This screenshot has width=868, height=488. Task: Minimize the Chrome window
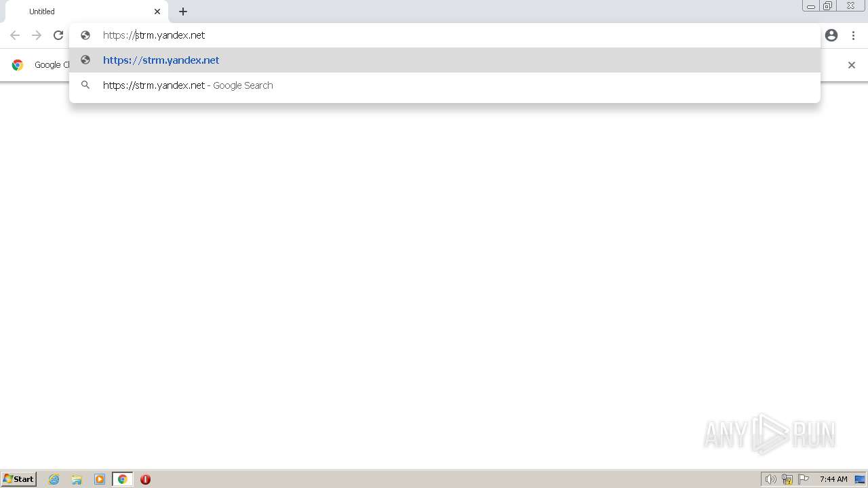pos(811,6)
